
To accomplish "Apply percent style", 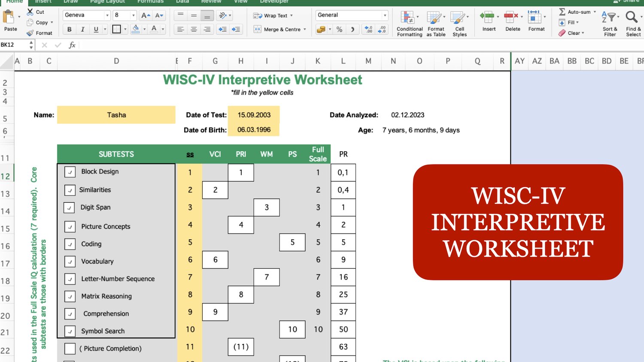I will [339, 29].
